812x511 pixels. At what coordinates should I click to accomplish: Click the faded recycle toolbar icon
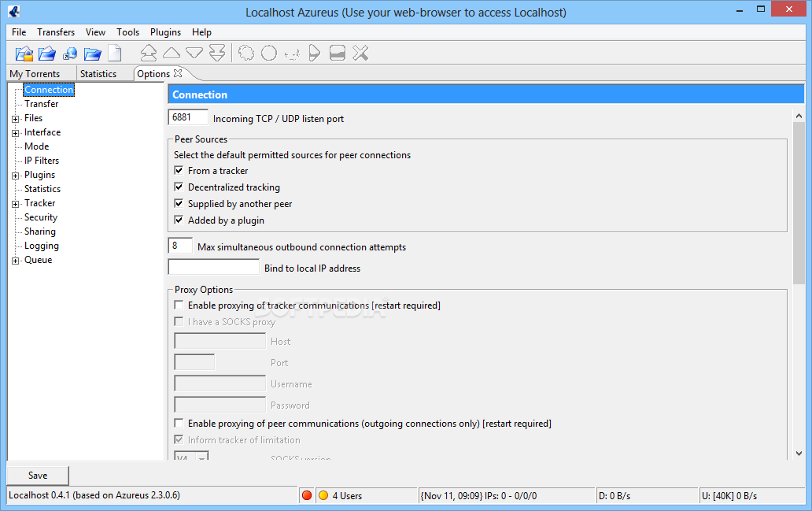click(292, 54)
